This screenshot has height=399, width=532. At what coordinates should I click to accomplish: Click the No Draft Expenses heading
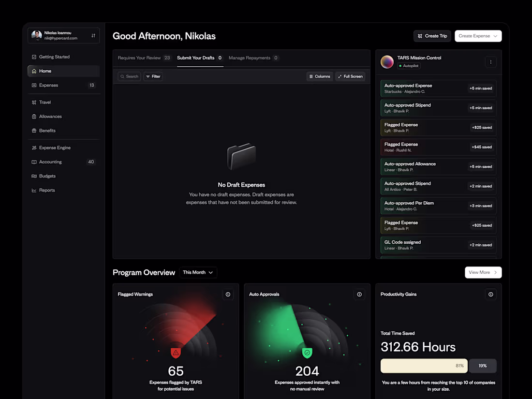pos(241,185)
